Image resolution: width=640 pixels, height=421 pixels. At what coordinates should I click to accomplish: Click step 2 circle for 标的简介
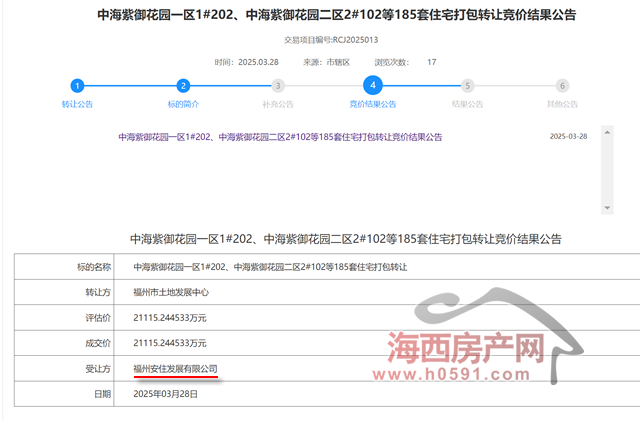click(x=183, y=86)
